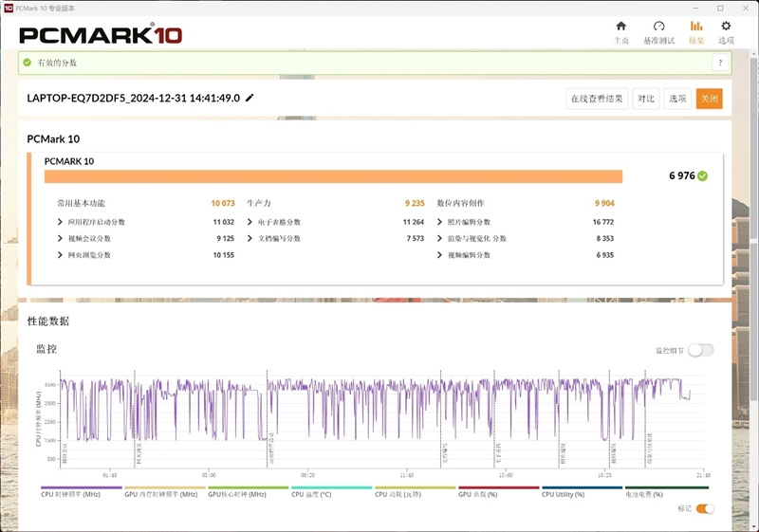Click the pencil icon to rename result

(250, 98)
